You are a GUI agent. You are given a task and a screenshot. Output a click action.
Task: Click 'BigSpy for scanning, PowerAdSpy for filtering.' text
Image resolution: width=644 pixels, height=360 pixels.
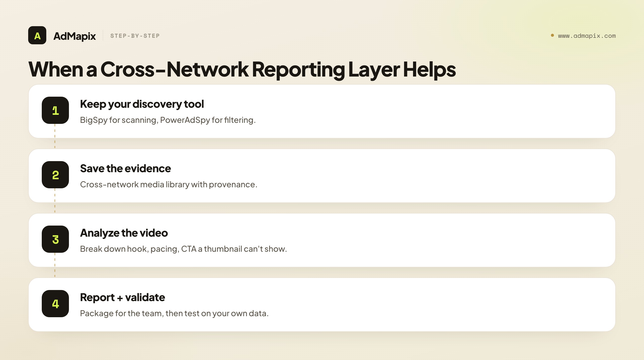tap(168, 120)
